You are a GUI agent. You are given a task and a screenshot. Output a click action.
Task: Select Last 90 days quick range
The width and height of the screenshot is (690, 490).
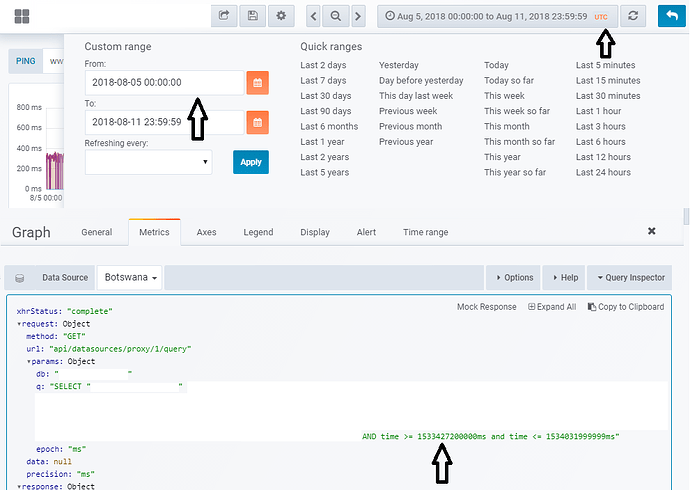(326, 111)
